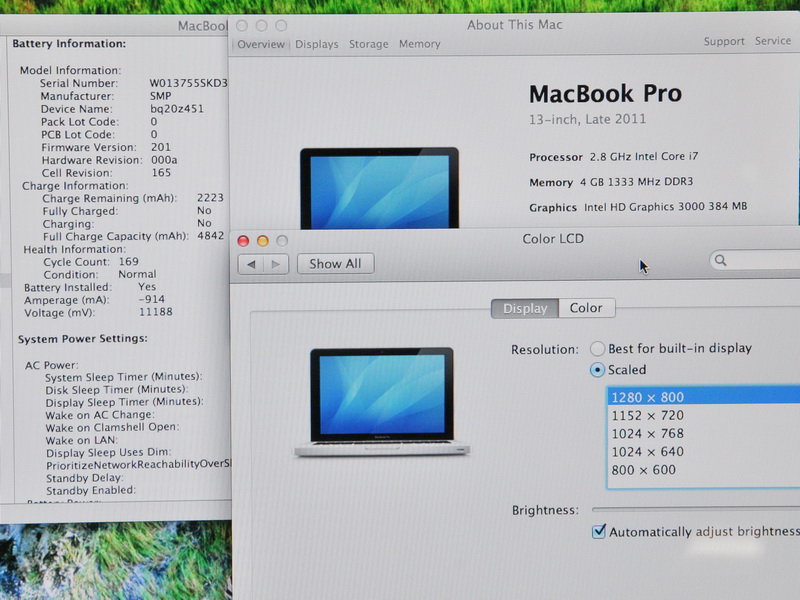Close the Color LCD window with red button
Image resolution: width=800 pixels, height=600 pixels.
(243, 241)
